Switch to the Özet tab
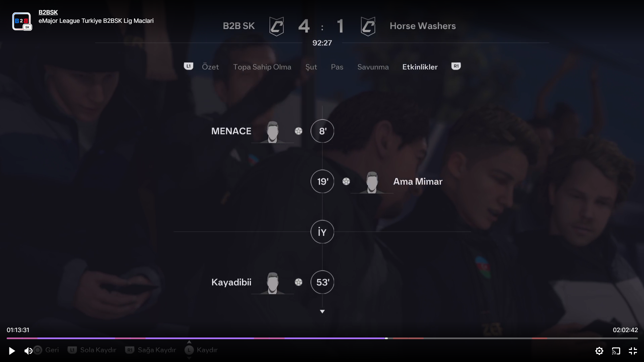Viewport: 644px width, 362px height. coord(210,67)
